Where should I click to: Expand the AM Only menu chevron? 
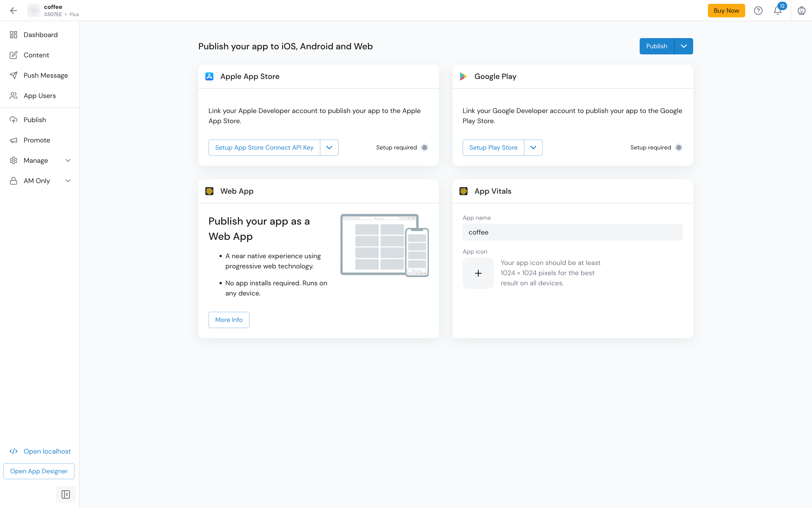(68, 181)
